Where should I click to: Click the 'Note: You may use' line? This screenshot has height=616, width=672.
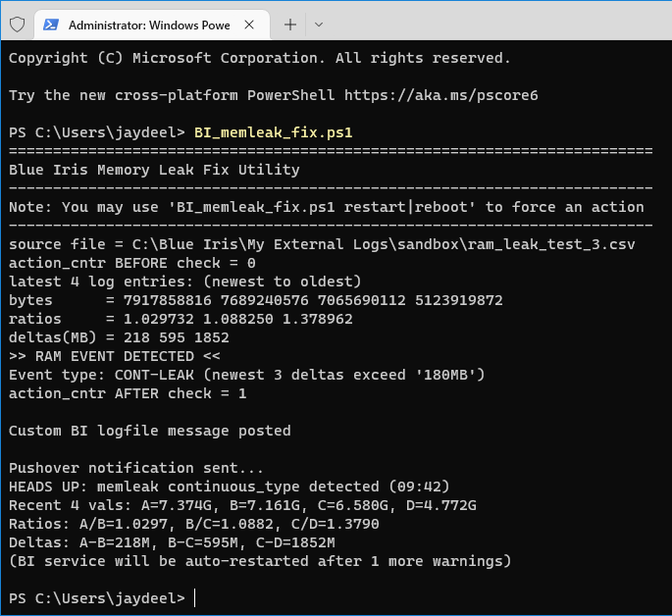(x=326, y=207)
